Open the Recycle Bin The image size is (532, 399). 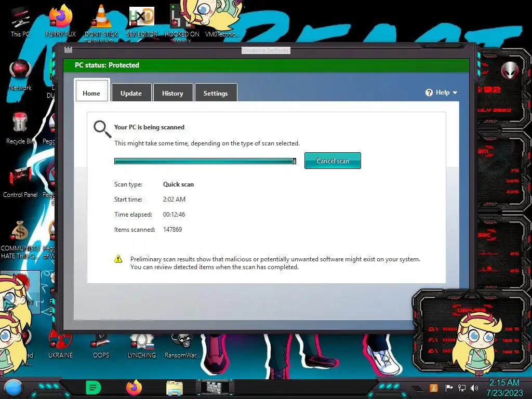20,128
